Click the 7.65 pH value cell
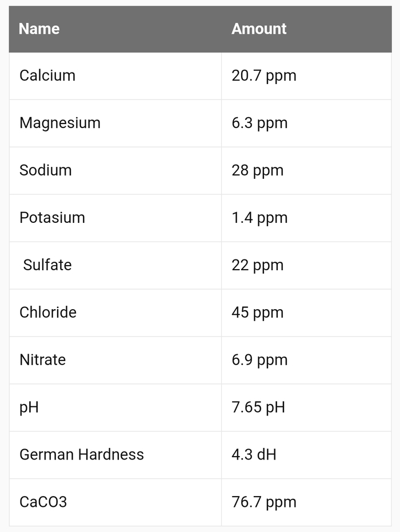Screen dimensions: 400x532 (258, 407)
